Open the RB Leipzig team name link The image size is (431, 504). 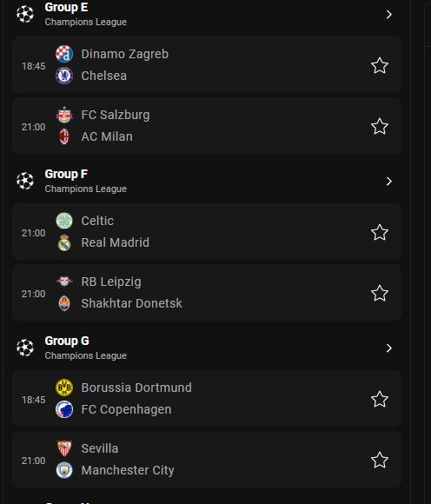(x=111, y=282)
